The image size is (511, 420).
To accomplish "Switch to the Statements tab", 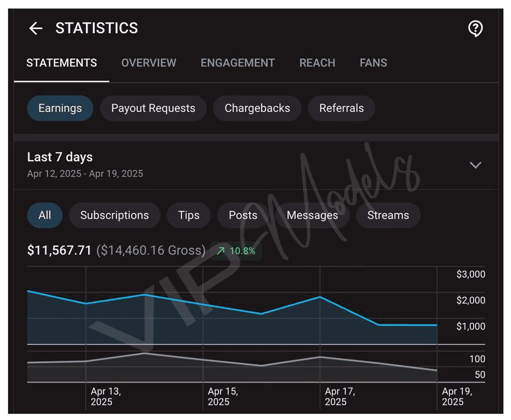I will click(x=62, y=62).
